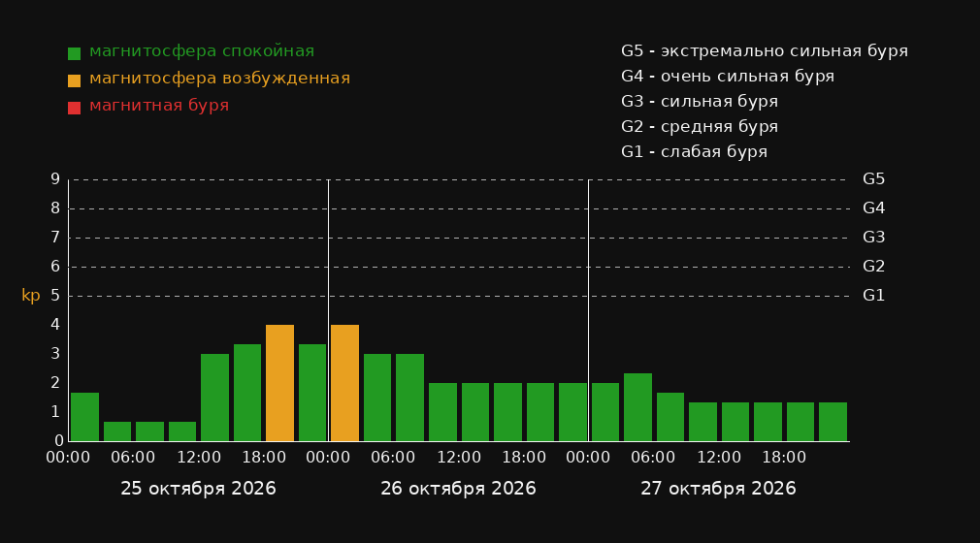Click the 21:00 green bar on 25 October

click(311, 393)
